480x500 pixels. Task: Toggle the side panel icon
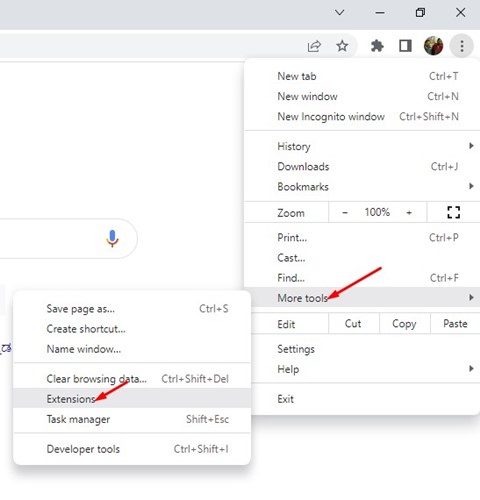tap(405, 46)
